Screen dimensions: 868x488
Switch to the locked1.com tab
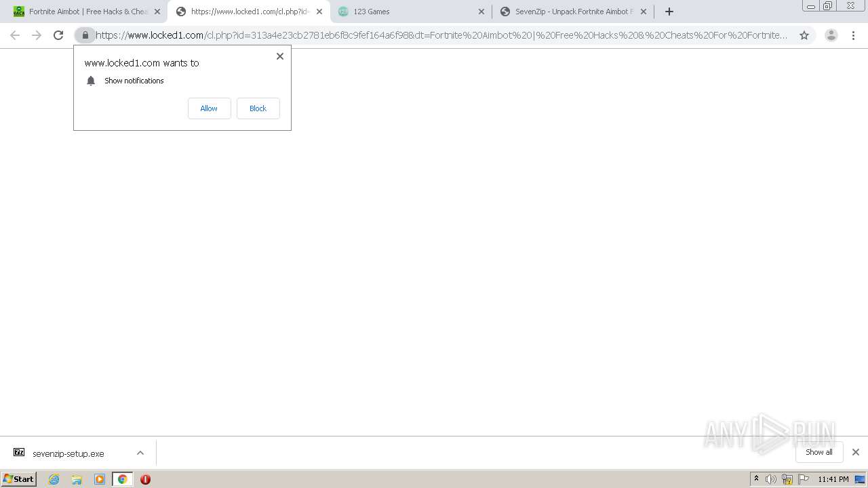248,12
